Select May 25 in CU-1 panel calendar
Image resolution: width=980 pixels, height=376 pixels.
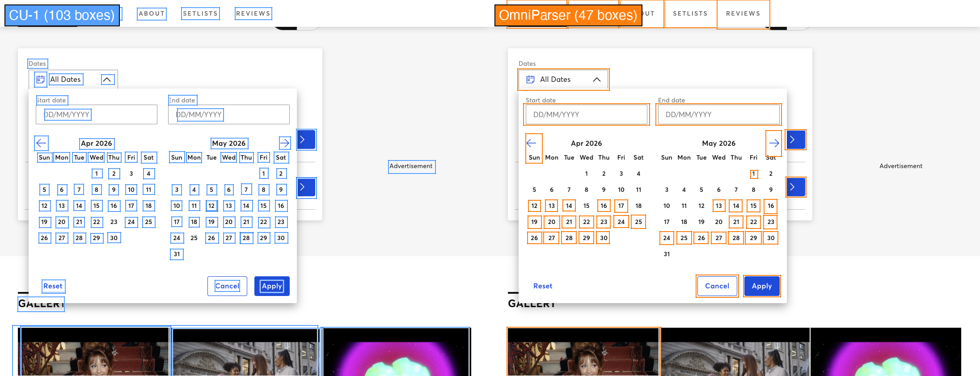[x=194, y=238]
